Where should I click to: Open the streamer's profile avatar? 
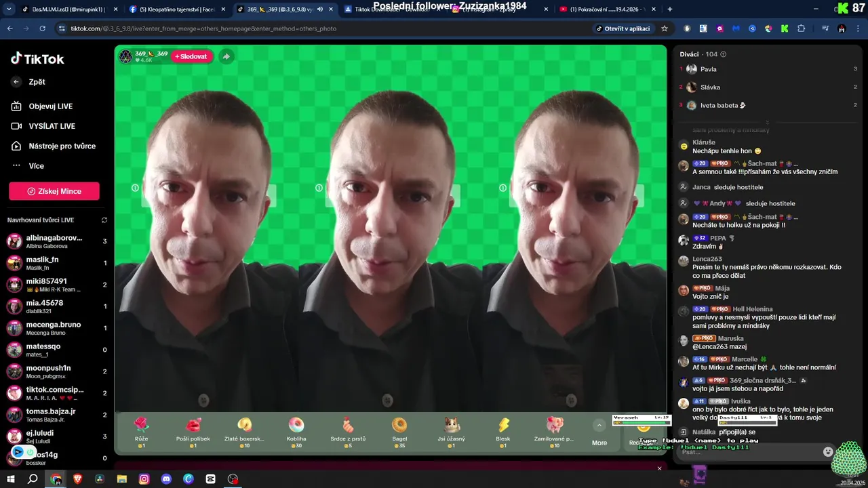pos(125,56)
